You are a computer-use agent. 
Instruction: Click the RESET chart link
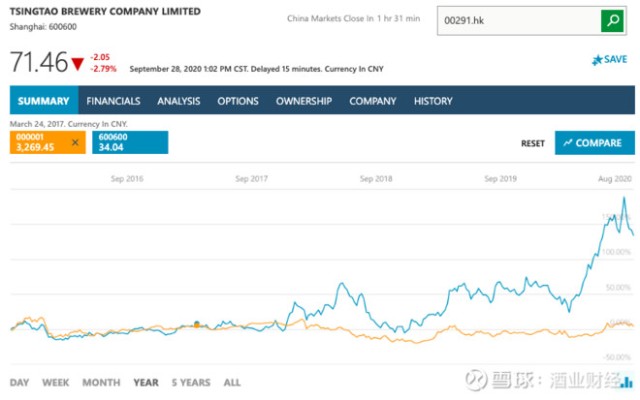tap(533, 143)
